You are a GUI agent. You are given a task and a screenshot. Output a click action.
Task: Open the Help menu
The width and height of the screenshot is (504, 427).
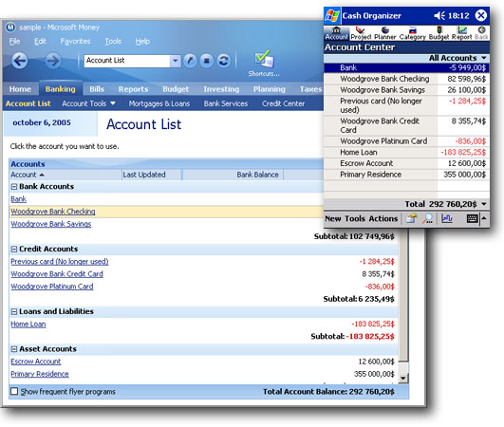[x=142, y=41]
